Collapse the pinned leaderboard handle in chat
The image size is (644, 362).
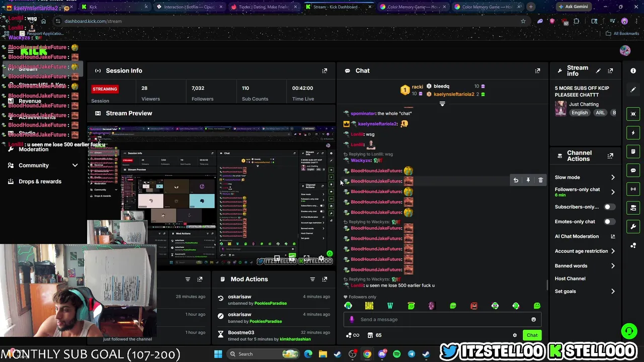442,104
